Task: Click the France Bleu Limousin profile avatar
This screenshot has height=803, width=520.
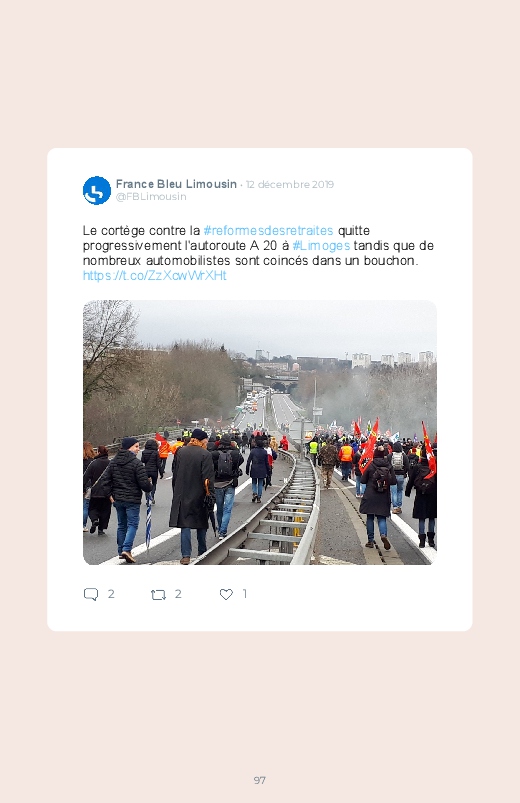Action: (x=97, y=191)
